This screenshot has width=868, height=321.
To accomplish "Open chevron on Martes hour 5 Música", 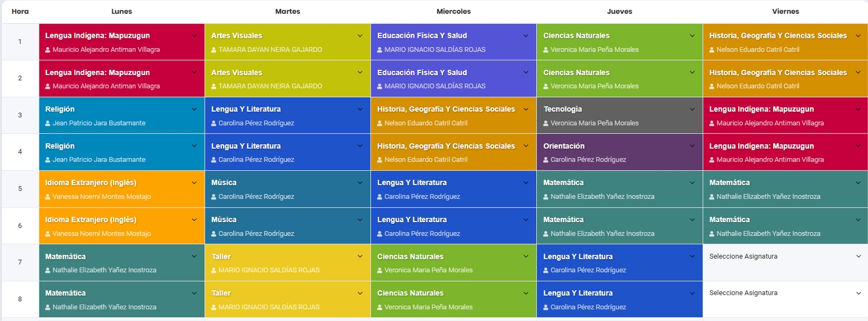I will [360, 183].
